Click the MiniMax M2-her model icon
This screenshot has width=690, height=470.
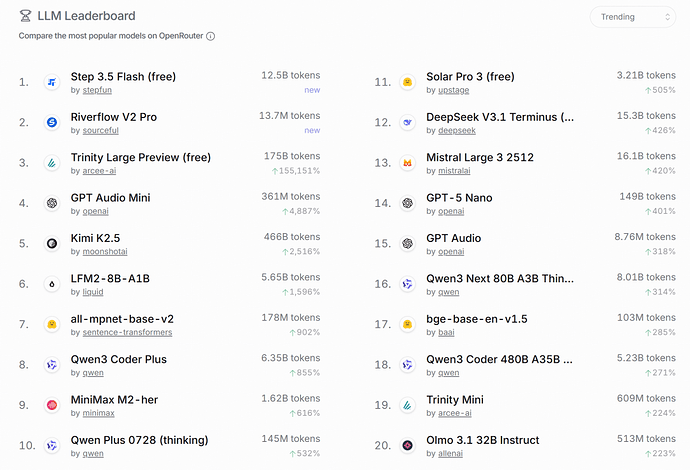tap(52, 405)
